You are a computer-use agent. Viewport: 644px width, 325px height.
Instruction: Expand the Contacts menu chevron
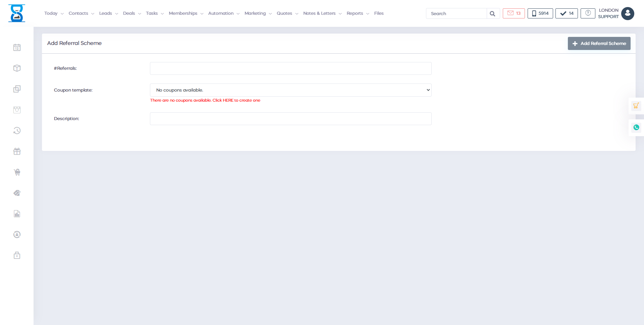coord(93,13)
